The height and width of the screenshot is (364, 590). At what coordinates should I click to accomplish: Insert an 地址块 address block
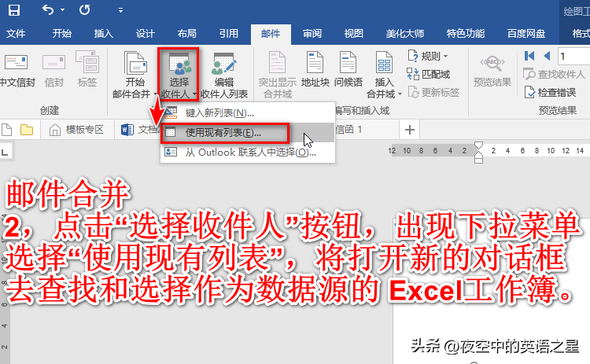point(315,69)
